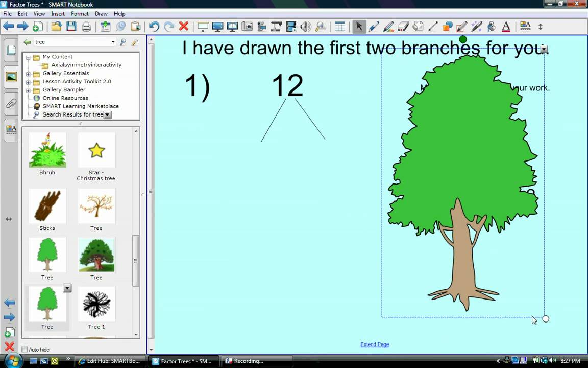Select the Text tool
The image size is (588, 368).
point(506,26)
